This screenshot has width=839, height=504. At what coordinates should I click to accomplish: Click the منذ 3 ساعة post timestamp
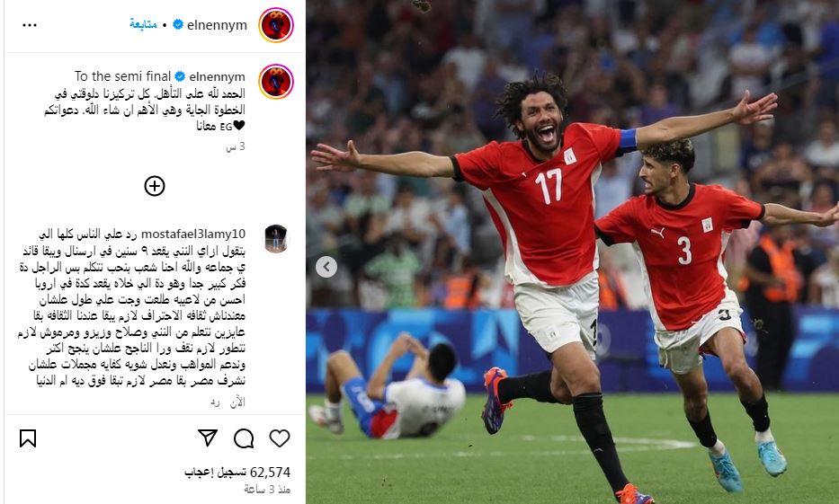point(267,489)
